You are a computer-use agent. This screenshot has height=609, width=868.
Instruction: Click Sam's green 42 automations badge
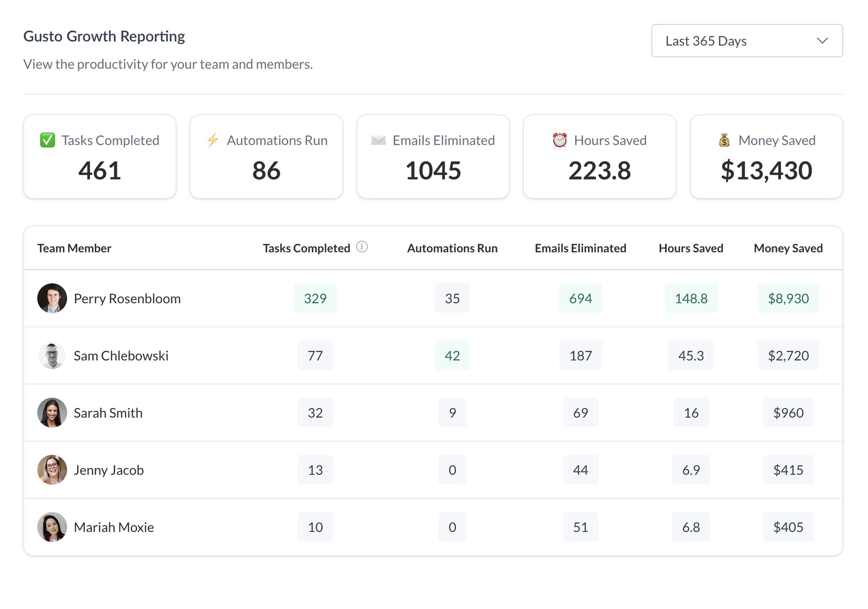pyautogui.click(x=452, y=355)
